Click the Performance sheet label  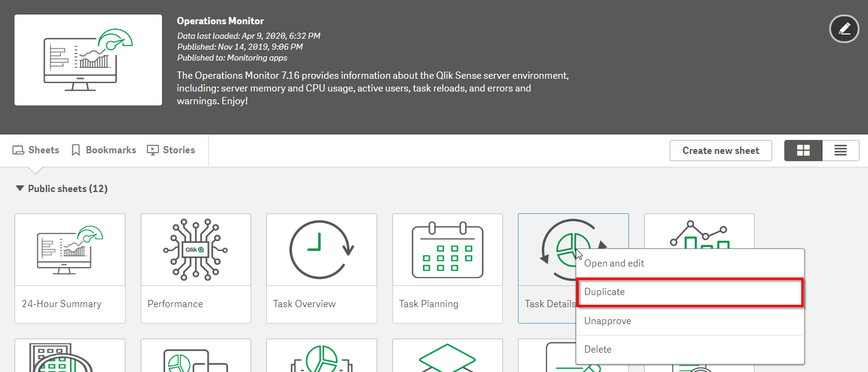(x=175, y=304)
